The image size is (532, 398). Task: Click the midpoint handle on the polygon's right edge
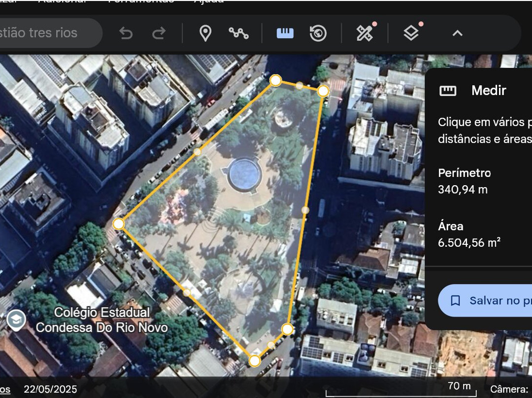tap(305, 210)
